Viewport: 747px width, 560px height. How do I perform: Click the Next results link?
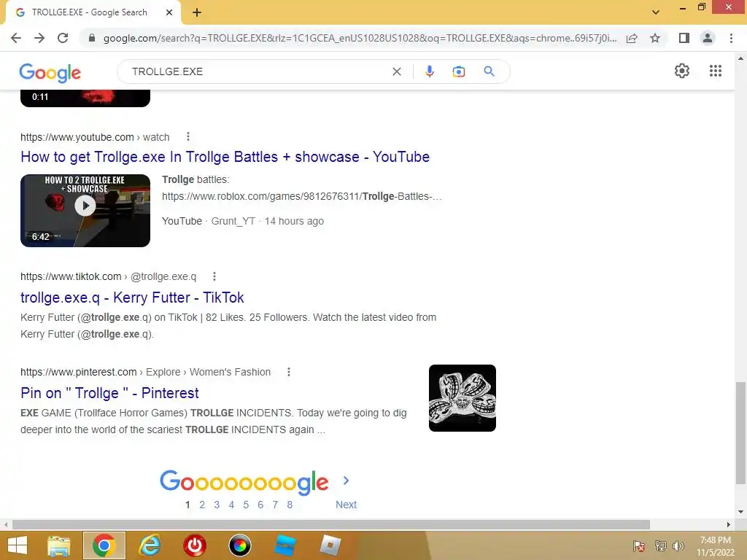[x=346, y=505]
